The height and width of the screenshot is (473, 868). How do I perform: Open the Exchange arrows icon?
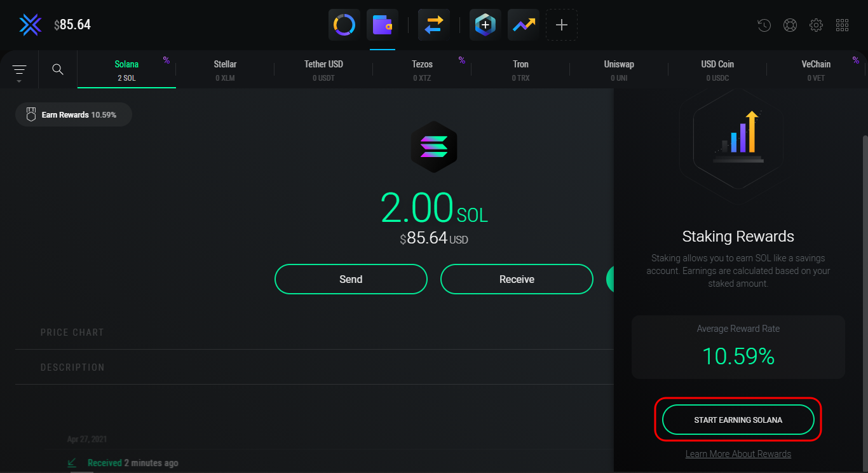pyautogui.click(x=434, y=25)
